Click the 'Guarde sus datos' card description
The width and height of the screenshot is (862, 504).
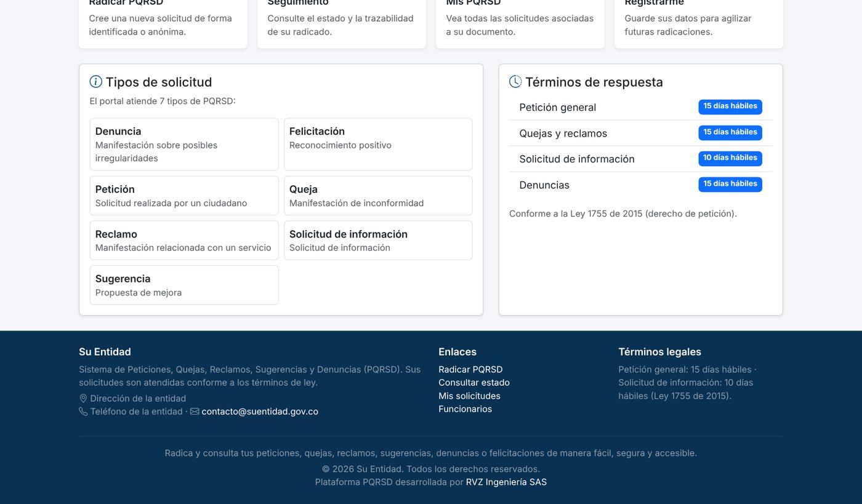(688, 25)
